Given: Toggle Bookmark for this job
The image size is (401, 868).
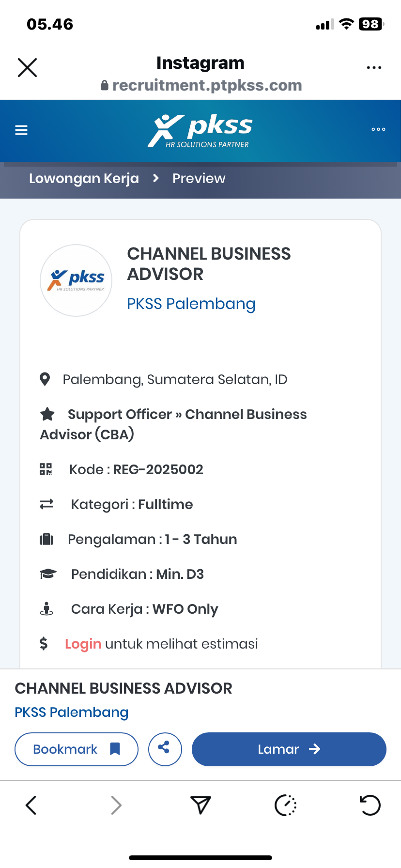Looking at the screenshot, I should (77, 749).
